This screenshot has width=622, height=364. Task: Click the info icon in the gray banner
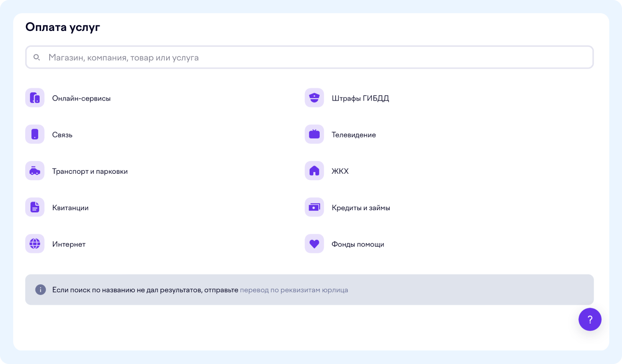41,290
